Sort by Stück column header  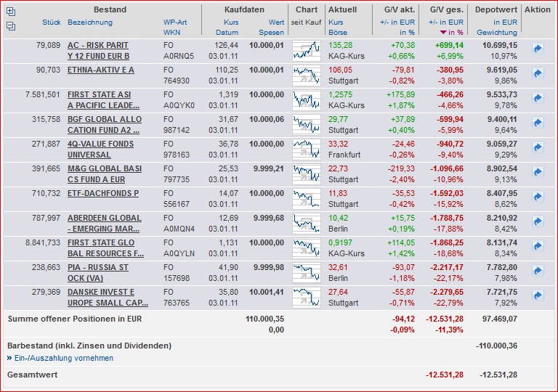tap(52, 23)
